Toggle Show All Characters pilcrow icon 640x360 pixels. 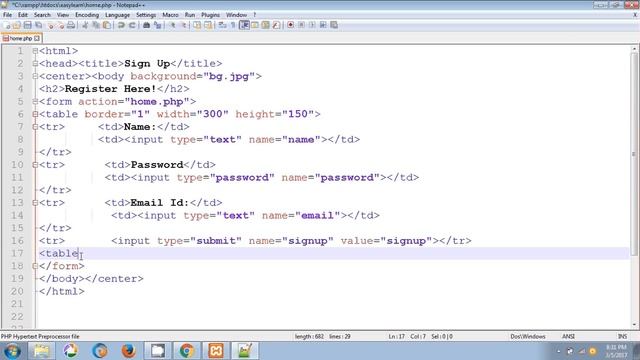point(233,25)
